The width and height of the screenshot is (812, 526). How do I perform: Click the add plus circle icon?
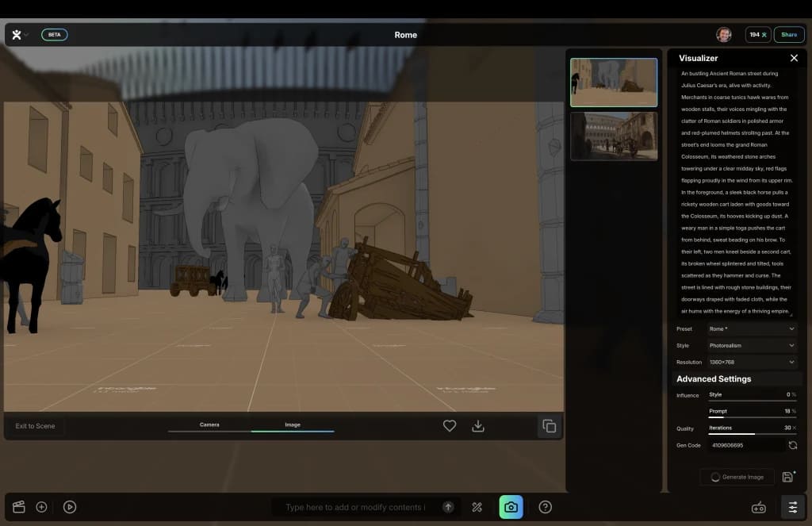point(42,507)
